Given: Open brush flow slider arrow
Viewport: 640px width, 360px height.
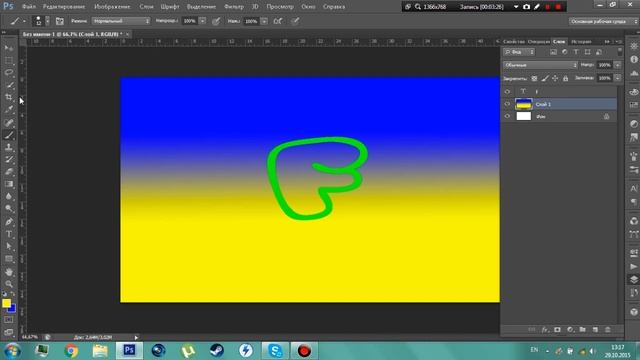Looking at the screenshot, I should click(264, 21).
